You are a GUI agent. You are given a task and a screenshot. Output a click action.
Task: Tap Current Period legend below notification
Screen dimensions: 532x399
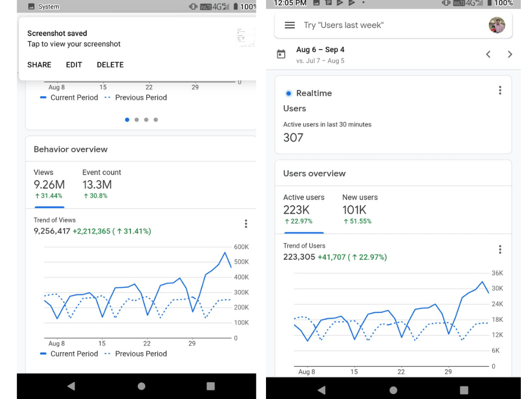coord(69,97)
